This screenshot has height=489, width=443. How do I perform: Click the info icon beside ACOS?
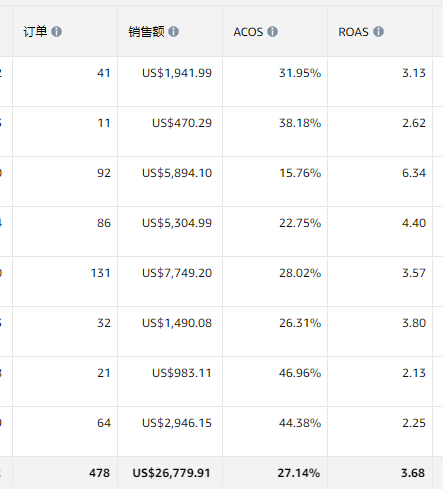point(272,32)
